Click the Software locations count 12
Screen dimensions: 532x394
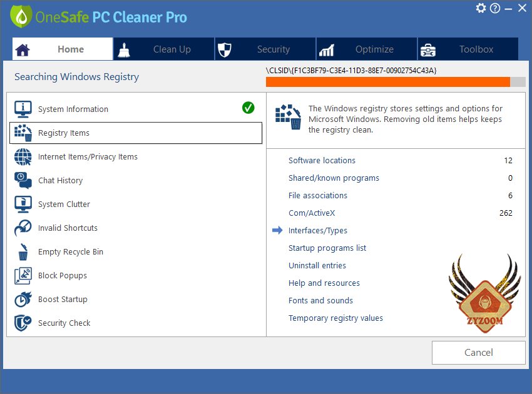click(x=508, y=160)
